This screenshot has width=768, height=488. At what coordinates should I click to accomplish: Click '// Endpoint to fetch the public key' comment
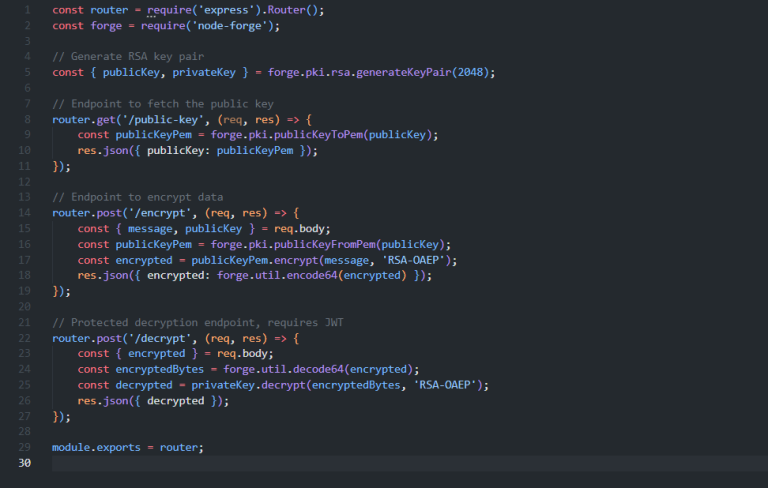tap(163, 104)
